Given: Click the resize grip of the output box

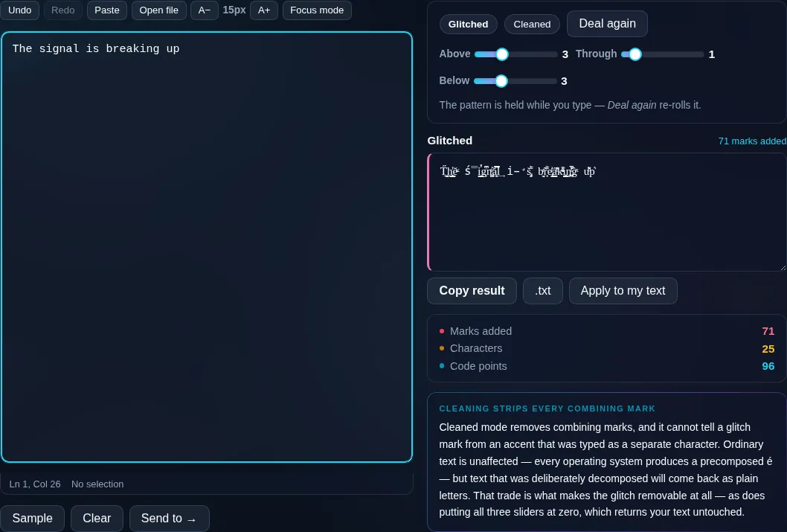Looking at the screenshot, I should (x=783, y=268).
